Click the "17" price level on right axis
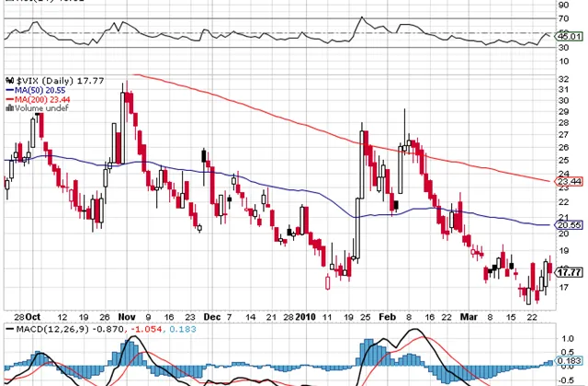The image size is (588, 386). point(563,288)
